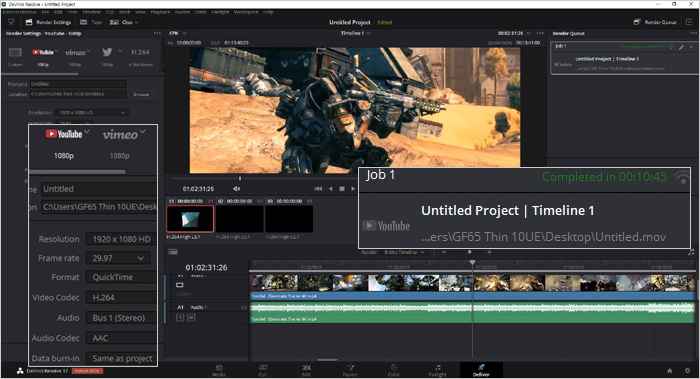Screen dimensions: 700x379
Task: Toggle the Render Settings panel button
Action: coord(48,22)
